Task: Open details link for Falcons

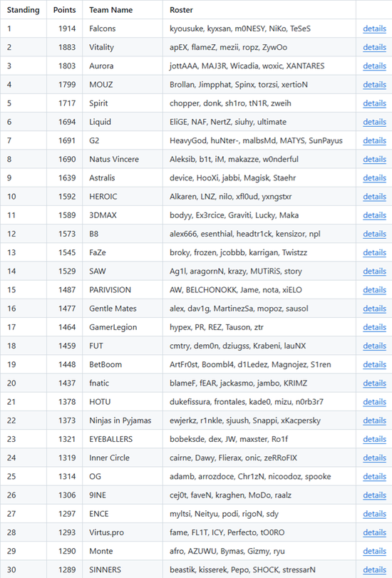Action: pyautogui.click(x=374, y=29)
